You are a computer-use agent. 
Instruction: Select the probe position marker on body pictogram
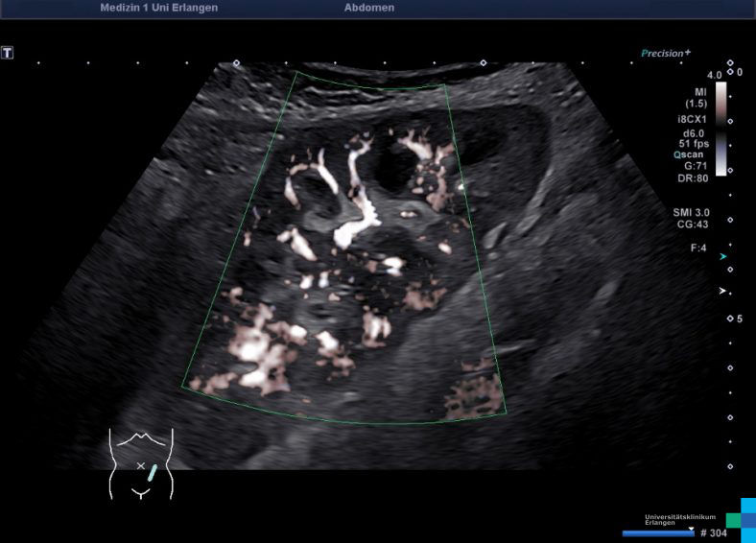tap(153, 469)
